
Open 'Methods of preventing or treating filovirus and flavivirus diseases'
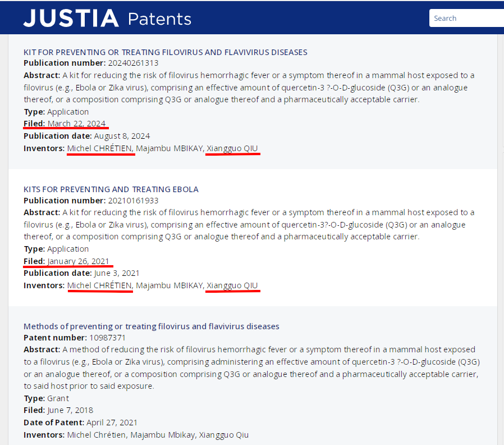point(152,326)
